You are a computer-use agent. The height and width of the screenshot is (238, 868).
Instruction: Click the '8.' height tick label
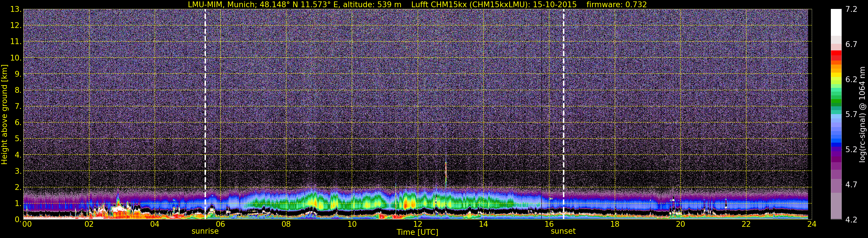pyautogui.click(x=18, y=90)
